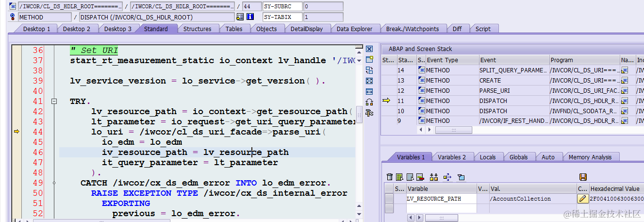Click the /AccountCollection value cell
Screen dimensions: 644x222
tap(532, 198)
